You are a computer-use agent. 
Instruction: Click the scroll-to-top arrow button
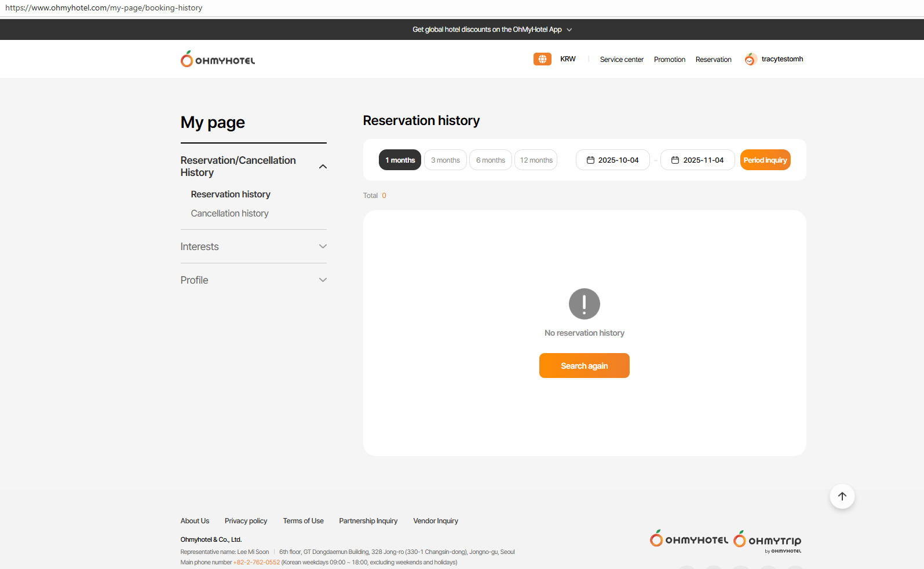[x=842, y=496]
